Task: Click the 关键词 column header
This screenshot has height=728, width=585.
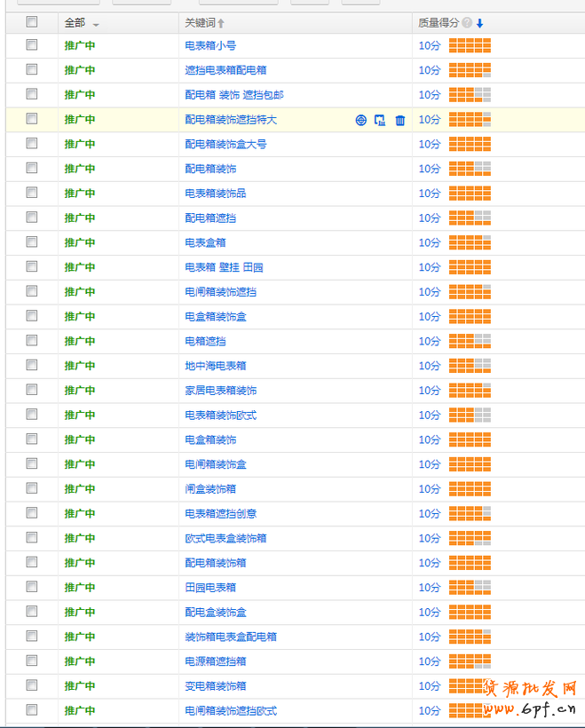Action: pos(200,23)
